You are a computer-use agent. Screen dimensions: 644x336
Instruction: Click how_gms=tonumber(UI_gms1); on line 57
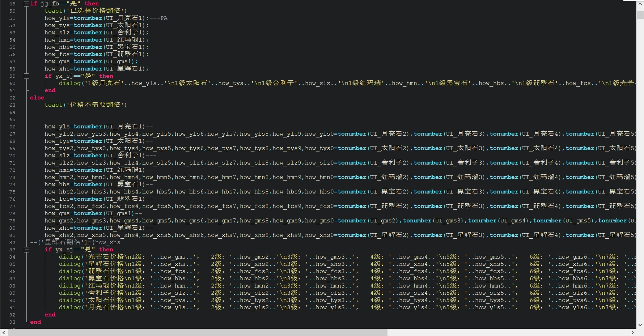pyautogui.click(x=91, y=61)
